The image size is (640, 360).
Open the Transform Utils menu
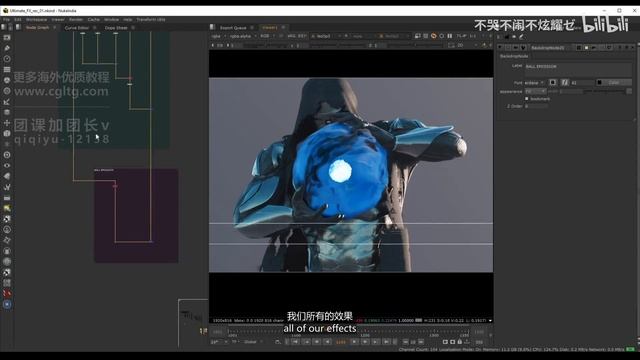151,19
